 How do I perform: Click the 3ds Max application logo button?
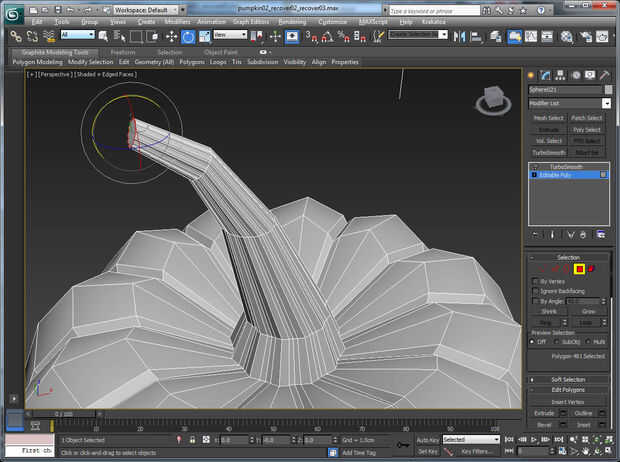(13, 13)
